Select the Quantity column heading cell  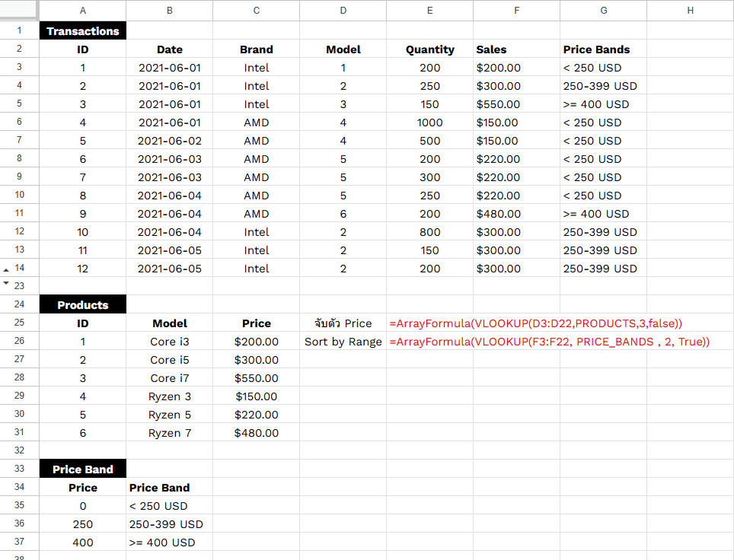[429, 49]
